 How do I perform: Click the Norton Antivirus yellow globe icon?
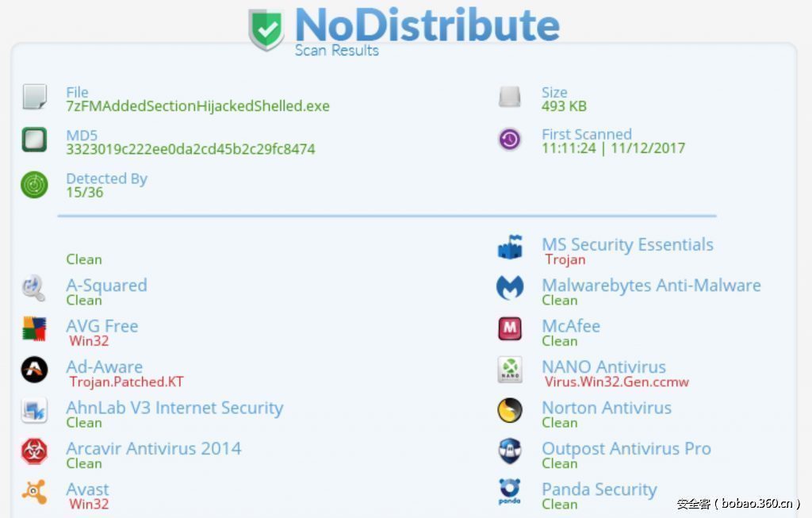[510, 410]
